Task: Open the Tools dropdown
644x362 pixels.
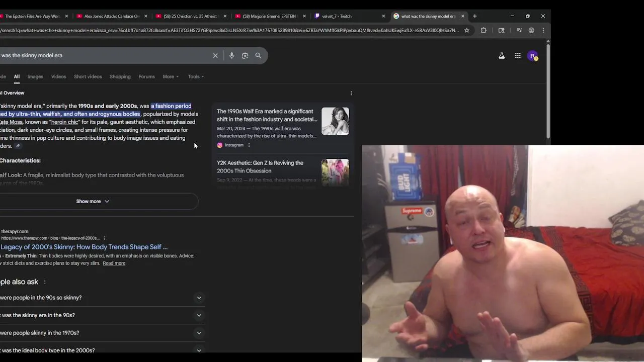Action: pos(196,77)
